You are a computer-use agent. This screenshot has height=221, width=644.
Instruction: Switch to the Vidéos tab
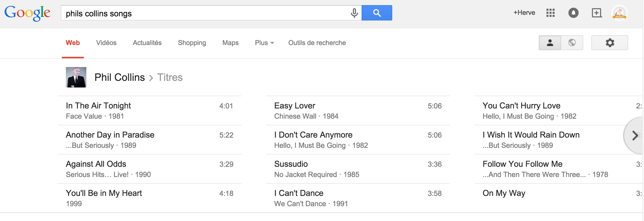click(106, 43)
